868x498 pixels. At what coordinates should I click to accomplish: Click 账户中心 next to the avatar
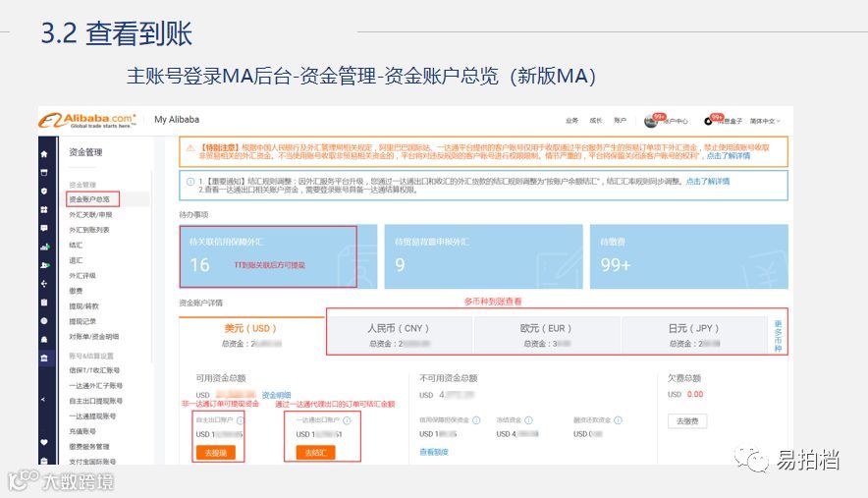pos(676,121)
